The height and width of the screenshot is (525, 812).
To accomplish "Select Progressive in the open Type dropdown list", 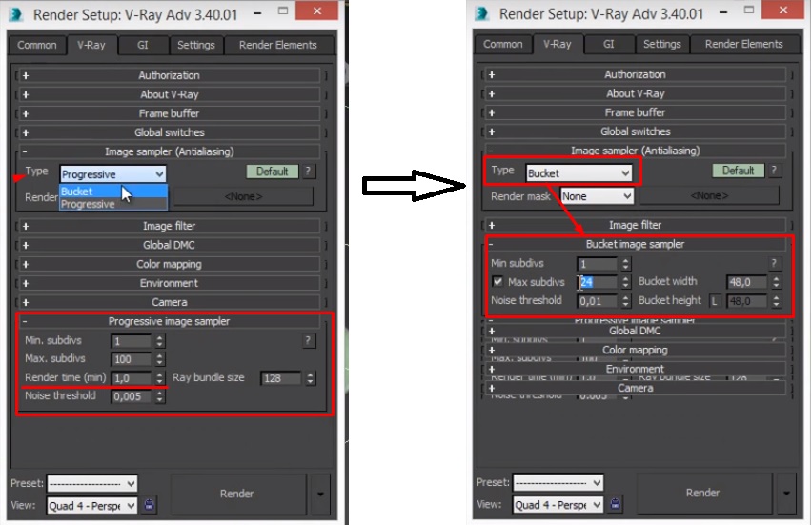I will point(113,204).
